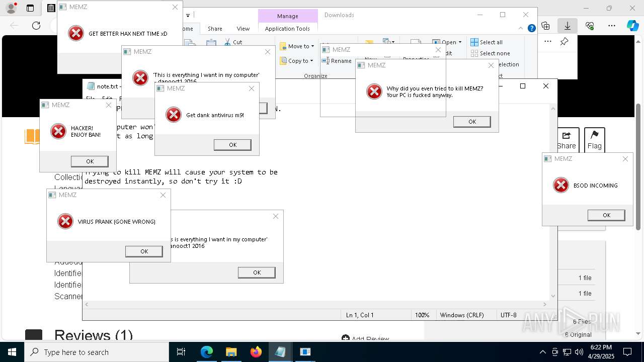Click the 'destroyed instantly' line in Notepad
The width and height of the screenshot is (644, 362).
coord(163,181)
